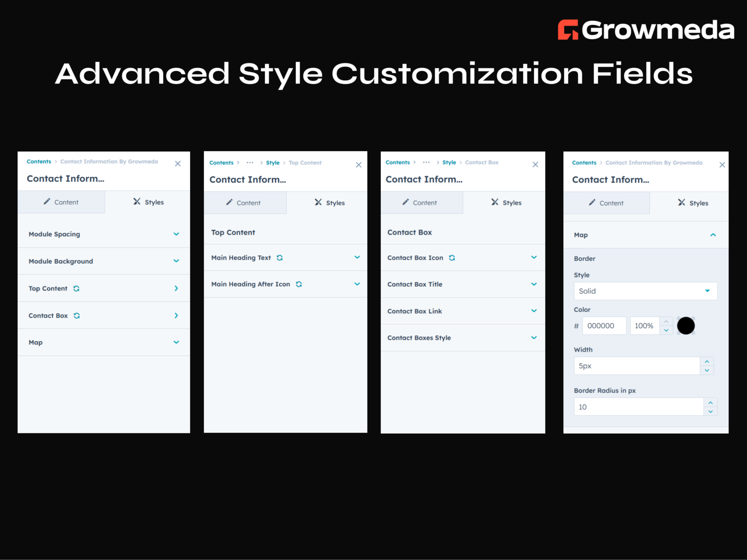Image resolution: width=747 pixels, height=560 pixels.
Task: Click the reset icon next to Contact Box Icon
Action: point(452,258)
